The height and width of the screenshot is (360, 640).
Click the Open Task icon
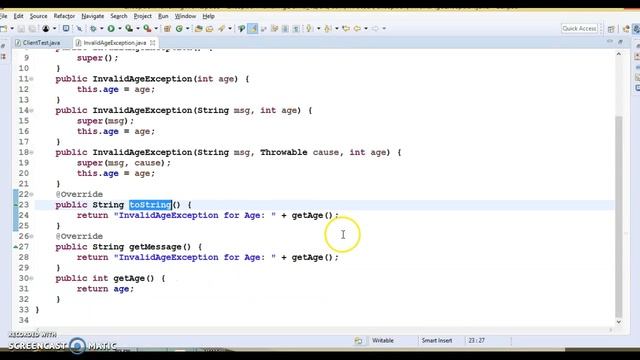[210, 29]
